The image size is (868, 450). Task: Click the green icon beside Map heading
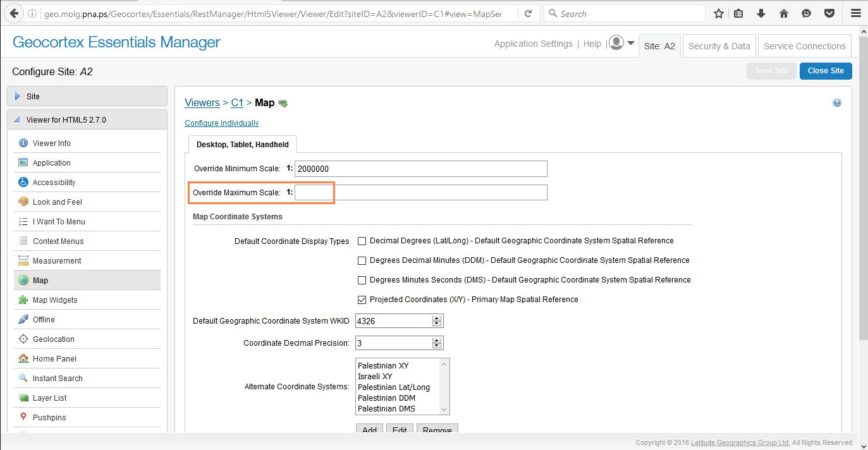point(283,103)
